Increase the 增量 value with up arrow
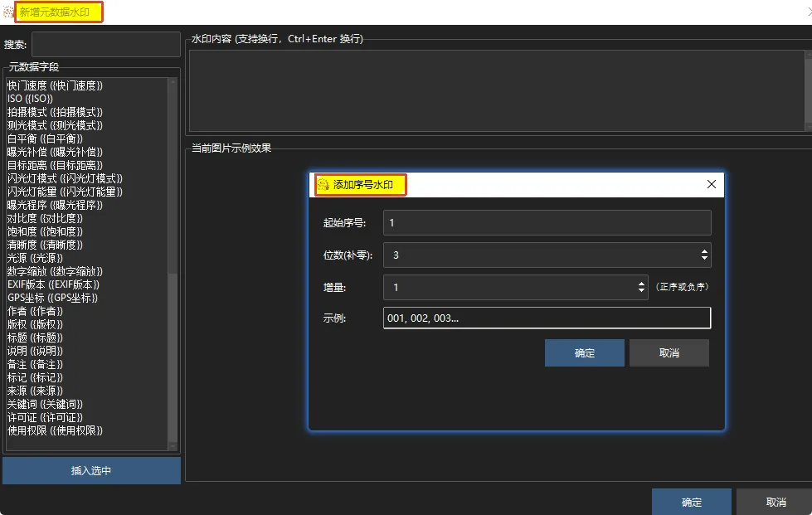 (x=641, y=284)
